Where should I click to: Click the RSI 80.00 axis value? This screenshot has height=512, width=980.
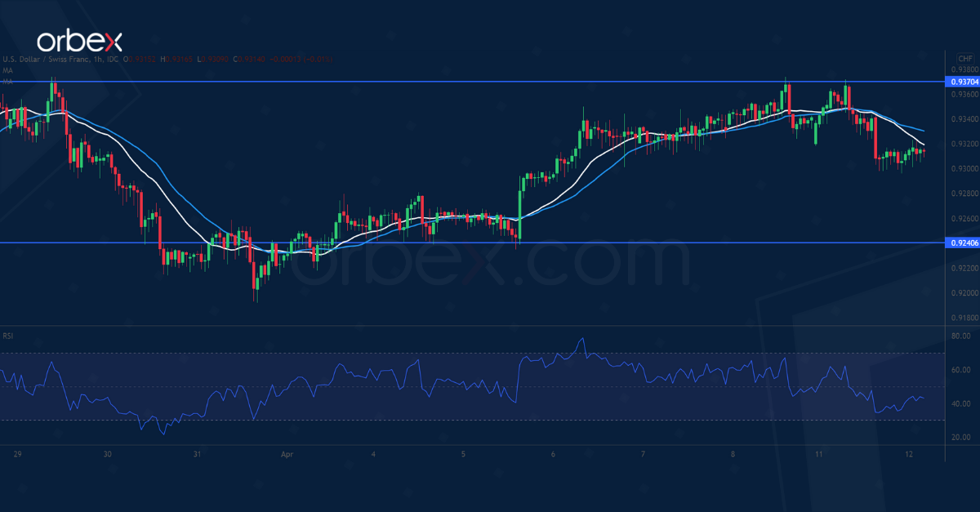coord(960,336)
